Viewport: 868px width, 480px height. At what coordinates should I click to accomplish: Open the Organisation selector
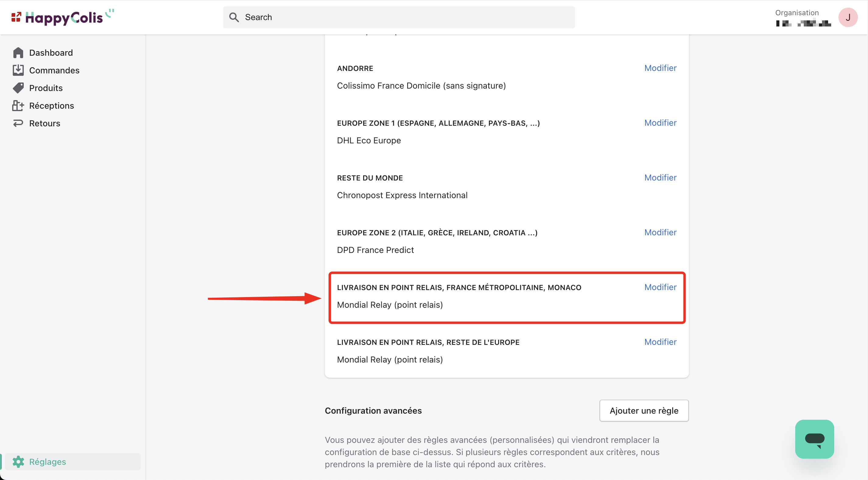(x=803, y=18)
